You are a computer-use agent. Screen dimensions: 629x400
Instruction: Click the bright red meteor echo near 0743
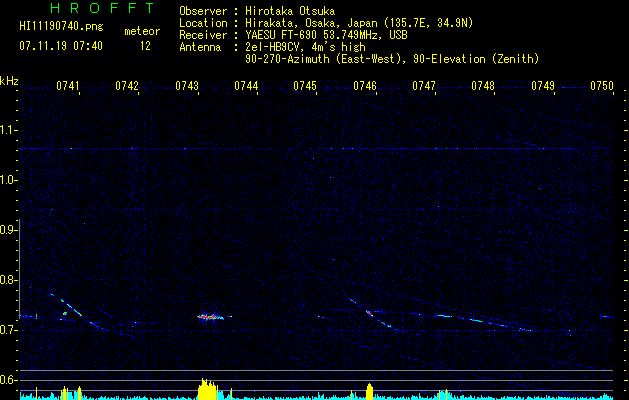[211, 317]
